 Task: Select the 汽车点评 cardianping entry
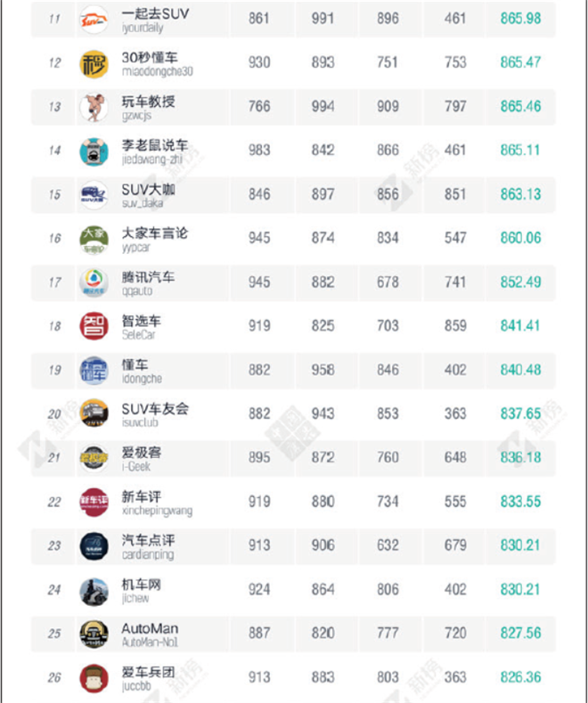(x=148, y=547)
